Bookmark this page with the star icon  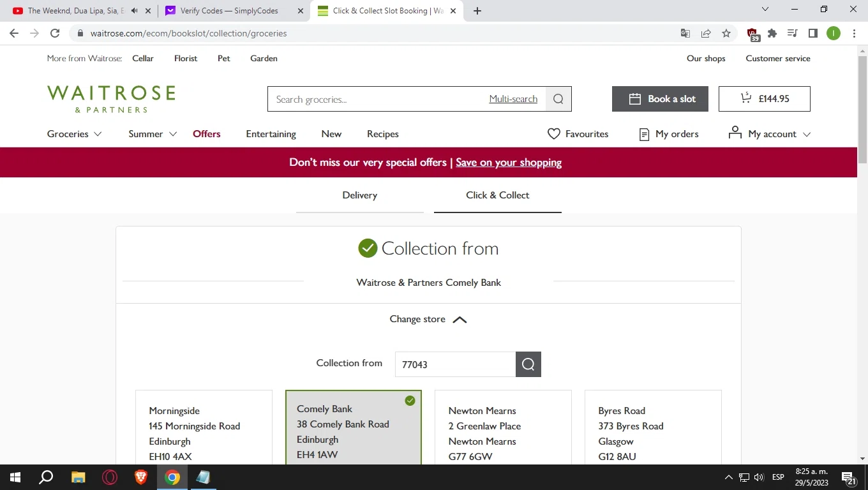click(x=726, y=33)
